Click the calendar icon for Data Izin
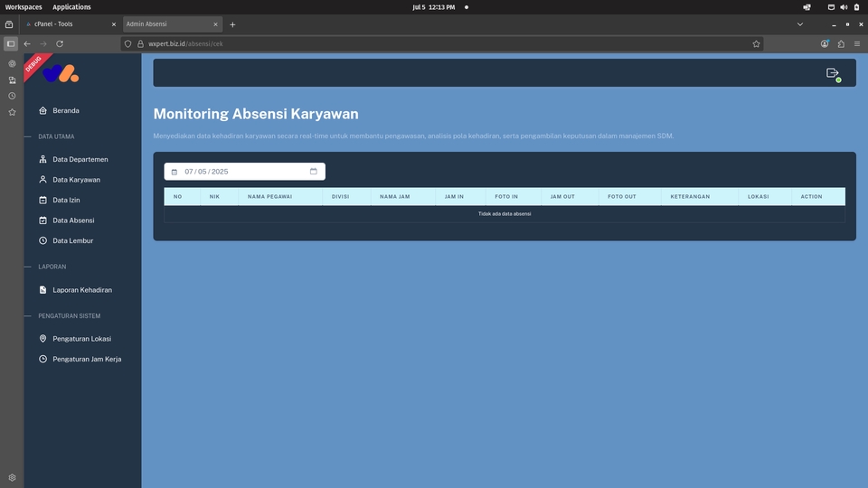Image resolution: width=868 pixels, height=488 pixels. (x=42, y=201)
